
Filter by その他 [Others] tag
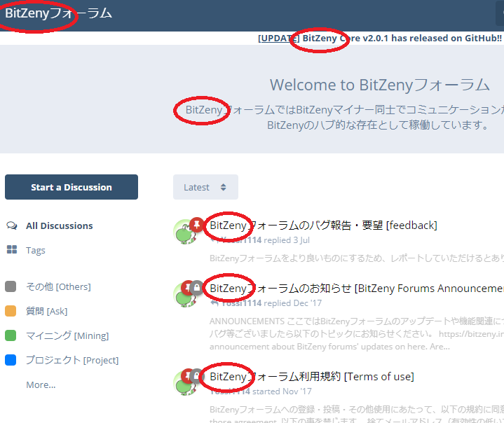pyautogui.click(x=58, y=286)
